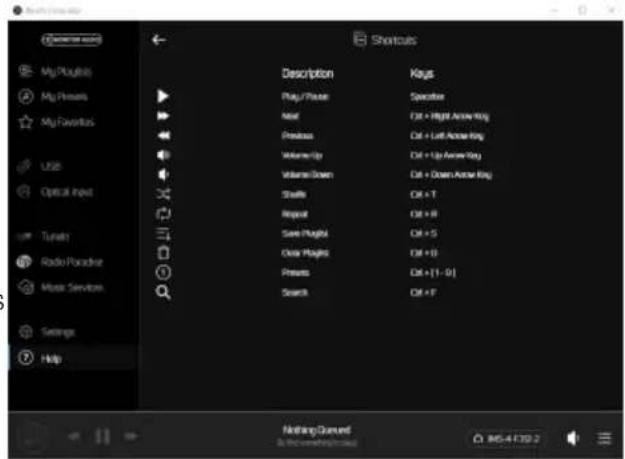Click the Spacebar key text

pyautogui.click(x=427, y=97)
